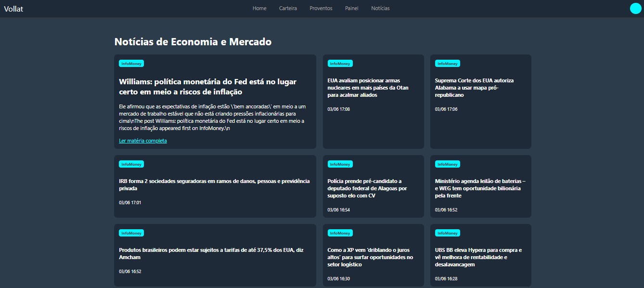644x288 pixels.
Task: Click the '03/06 17:08' timestamp
Action: click(338, 109)
